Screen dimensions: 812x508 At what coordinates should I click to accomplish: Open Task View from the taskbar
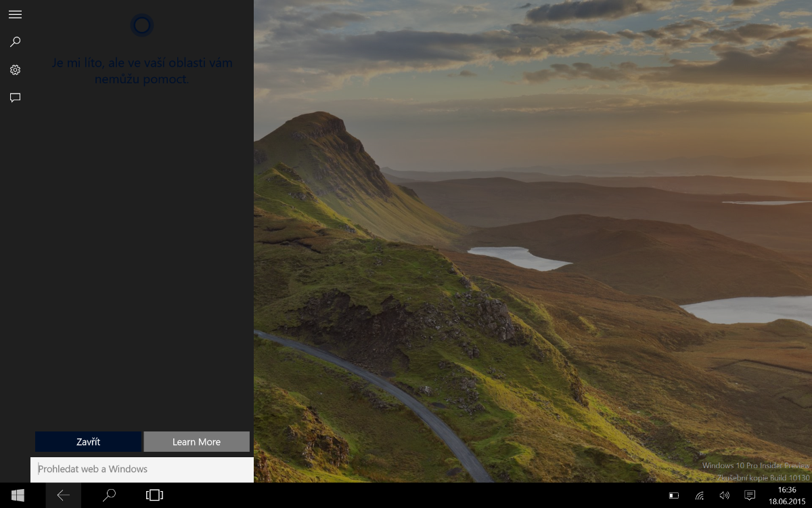pyautogui.click(x=154, y=495)
